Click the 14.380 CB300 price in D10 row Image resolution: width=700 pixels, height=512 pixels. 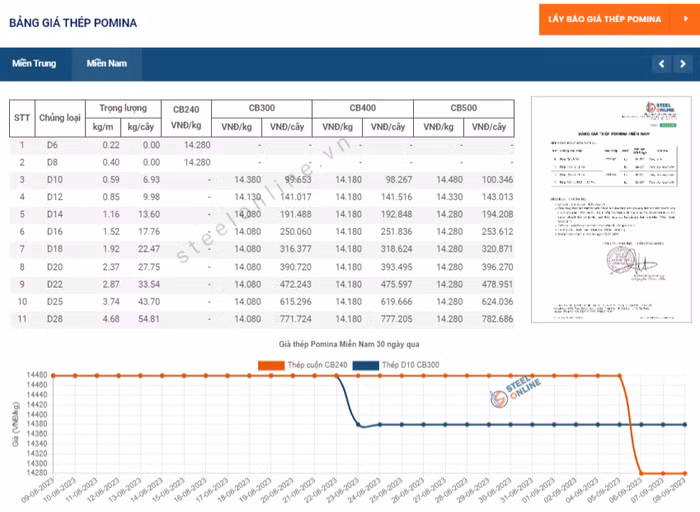tap(247, 180)
